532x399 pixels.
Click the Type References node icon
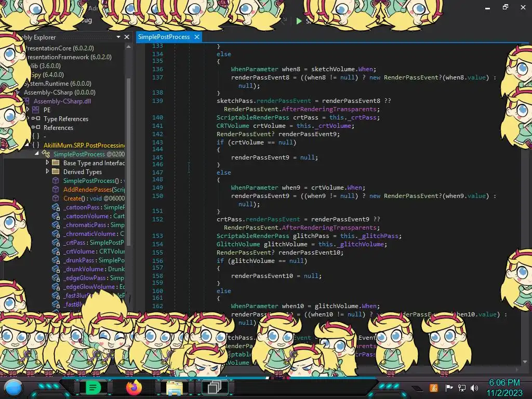coord(36,119)
